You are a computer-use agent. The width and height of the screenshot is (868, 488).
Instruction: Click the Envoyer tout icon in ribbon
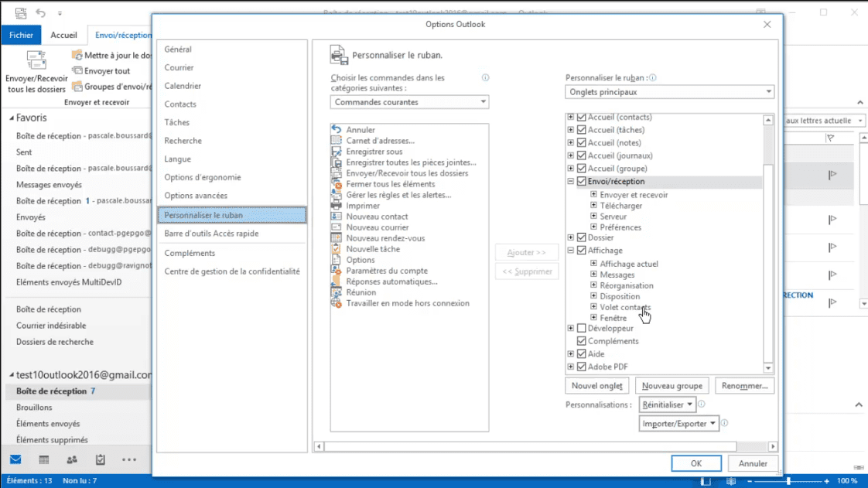[x=77, y=71]
